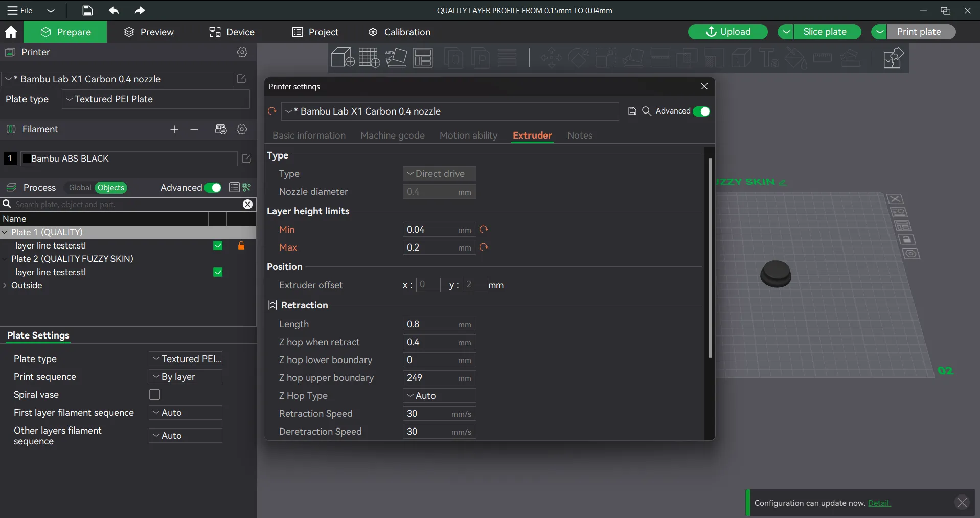Click the Arrange all objects icon
Viewport: 980px width, 518px height.
[x=423, y=57]
